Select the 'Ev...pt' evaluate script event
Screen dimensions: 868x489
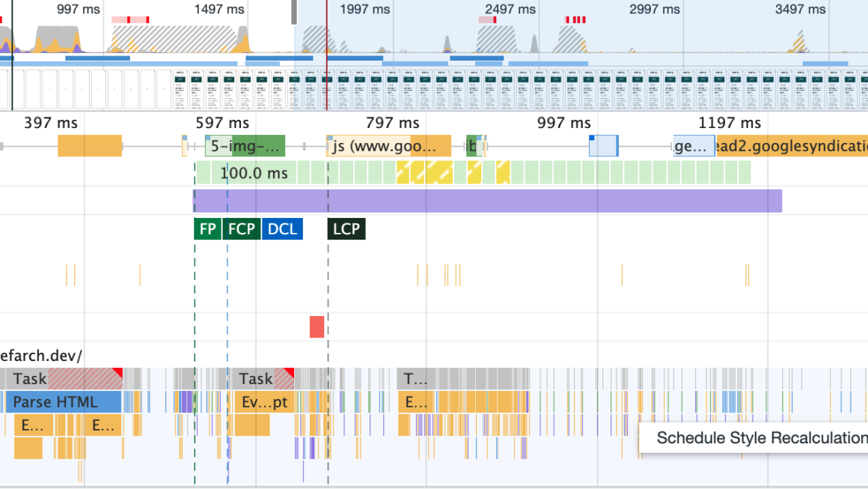[265, 402]
